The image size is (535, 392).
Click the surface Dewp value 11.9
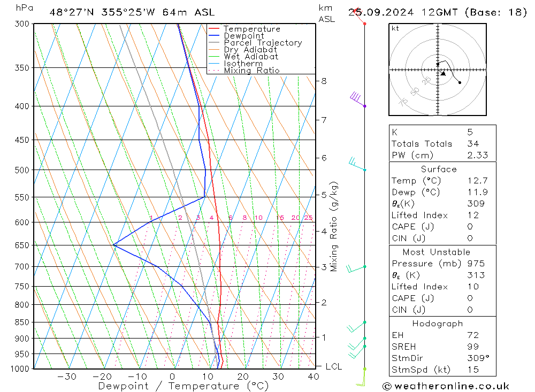pos(478,192)
